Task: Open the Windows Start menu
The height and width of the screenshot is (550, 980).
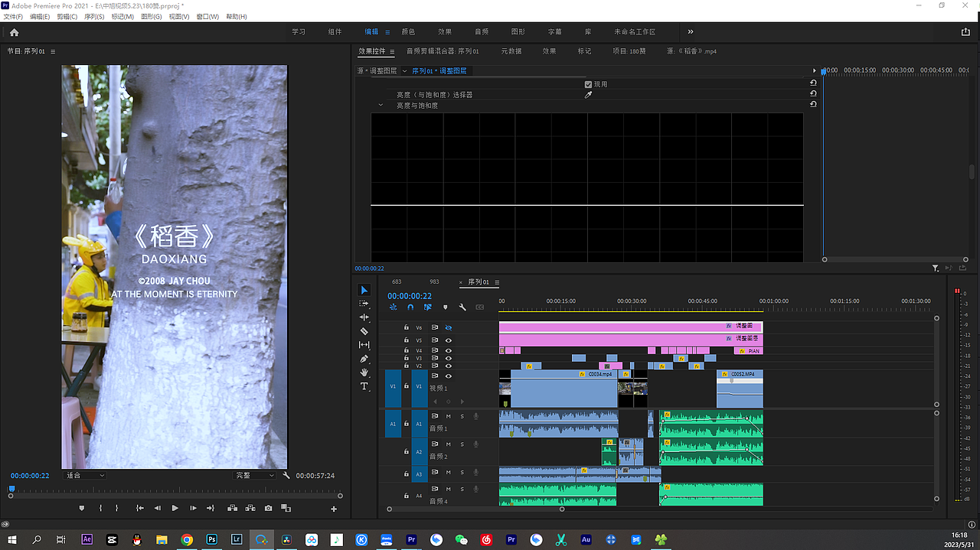Action: [12, 539]
